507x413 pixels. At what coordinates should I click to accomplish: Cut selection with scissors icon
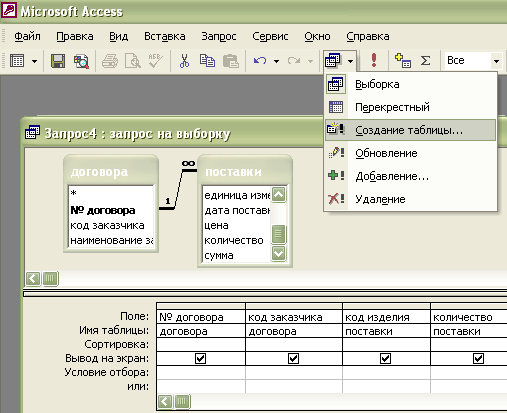(x=184, y=61)
